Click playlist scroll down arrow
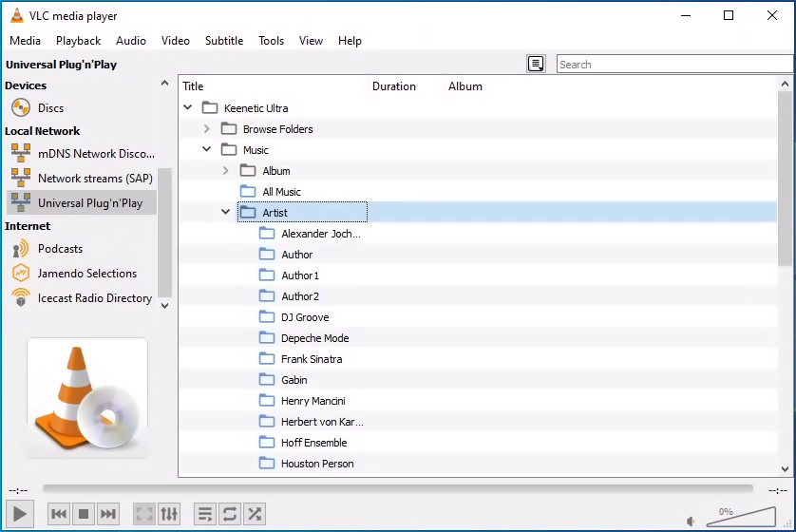796x532 pixels. (785, 469)
